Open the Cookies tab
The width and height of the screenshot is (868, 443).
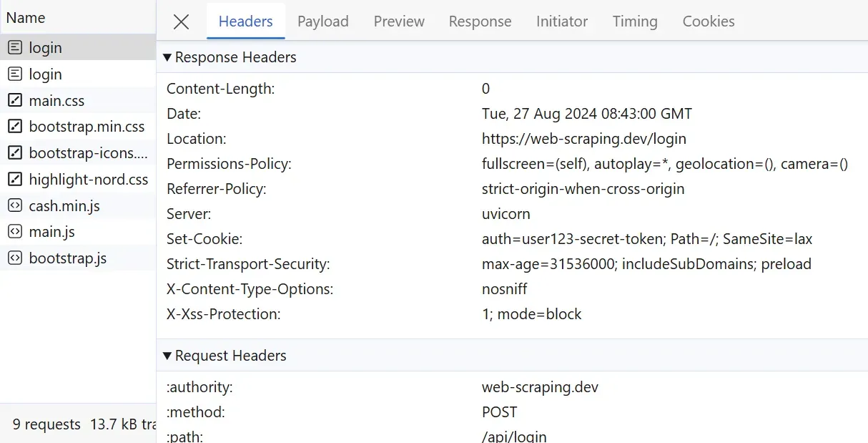click(x=708, y=21)
